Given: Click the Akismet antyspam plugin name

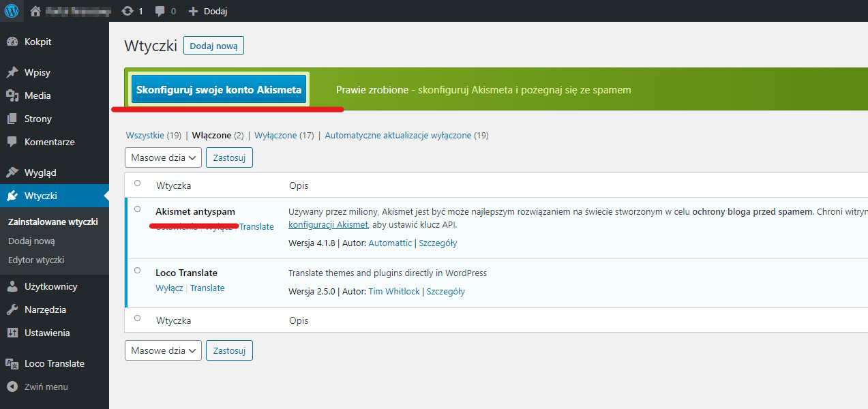Looking at the screenshot, I should click(195, 211).
